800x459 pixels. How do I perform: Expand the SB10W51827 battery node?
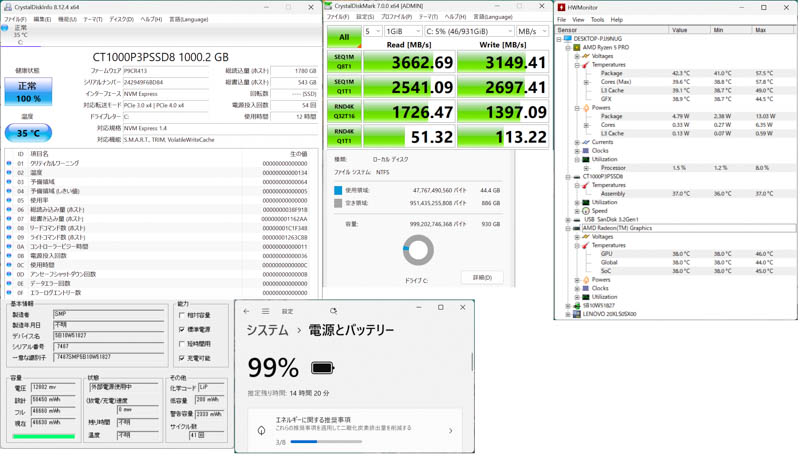click(x=568, y=305)
